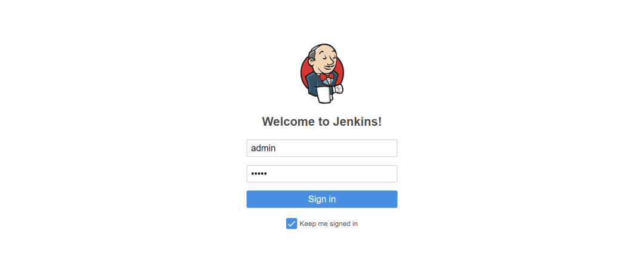Image resolution: width=644 pixels, height=276 pixels.
Task: Place cursor after the masked password dots
Action: 268,173
